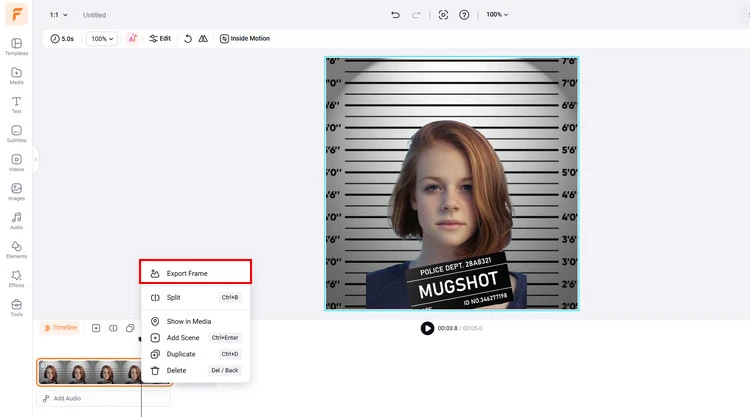750x417 pixels.
Task: Click the FlexClip logo icon
Action: pos(16,14)
